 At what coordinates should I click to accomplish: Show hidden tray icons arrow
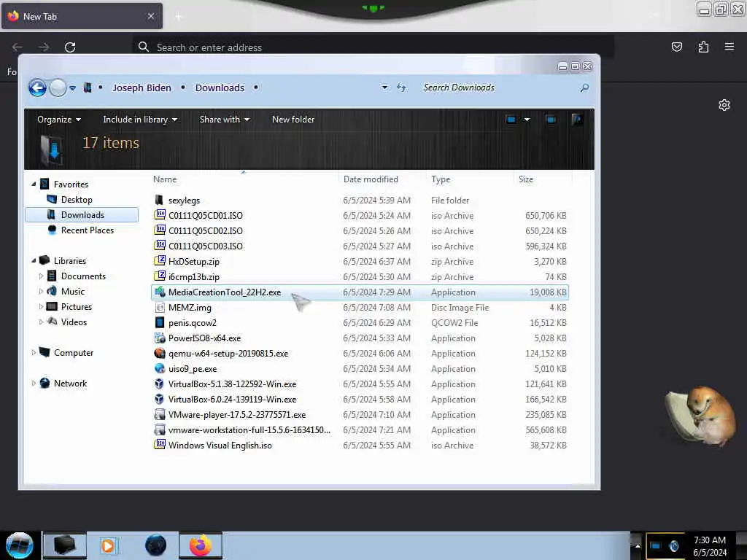(638, 545)
